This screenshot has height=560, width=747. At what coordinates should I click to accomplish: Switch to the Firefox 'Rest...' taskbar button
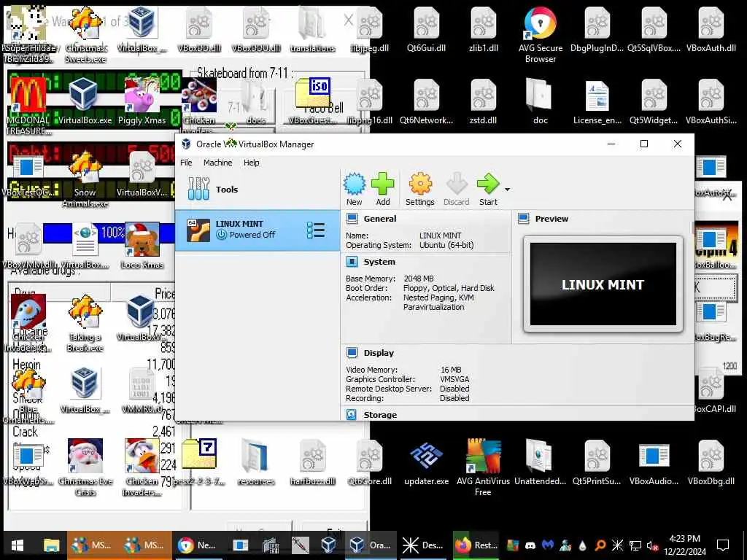476,545
